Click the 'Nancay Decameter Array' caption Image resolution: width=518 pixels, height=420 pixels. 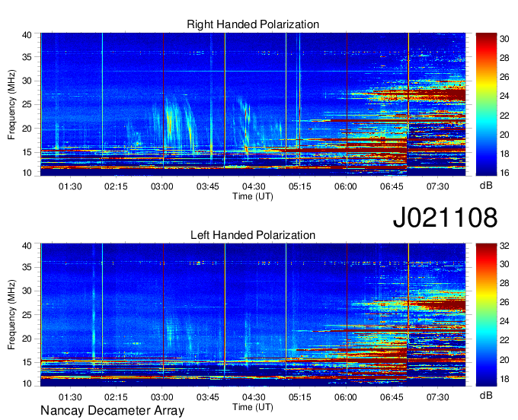(x=112, y=411)
